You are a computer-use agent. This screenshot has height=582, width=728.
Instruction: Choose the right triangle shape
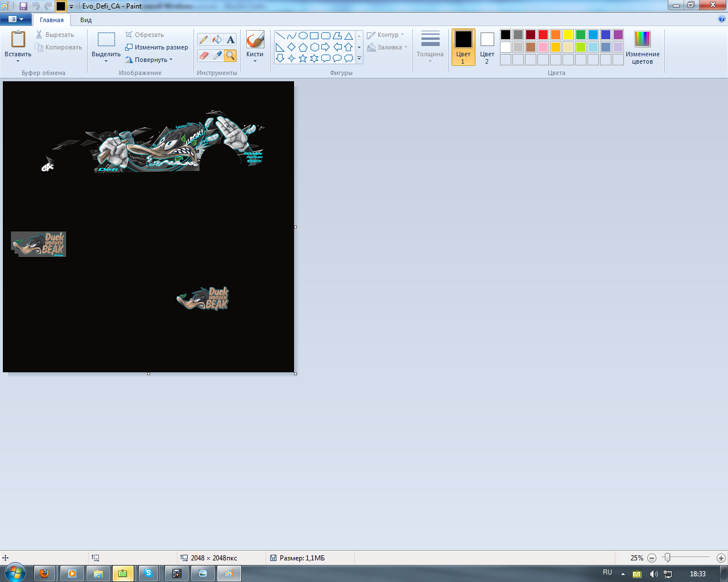pos(280,47)
